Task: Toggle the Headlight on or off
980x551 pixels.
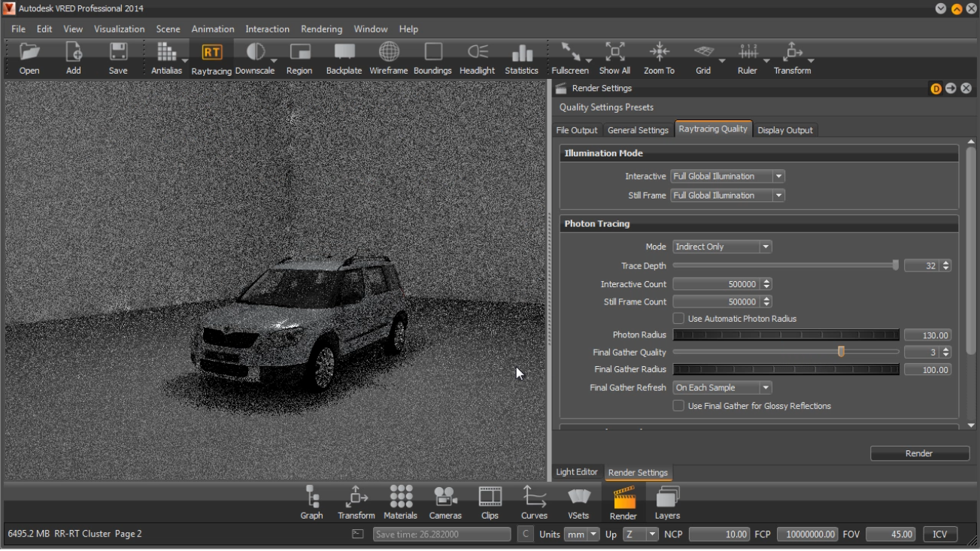Action: (478, 58)
